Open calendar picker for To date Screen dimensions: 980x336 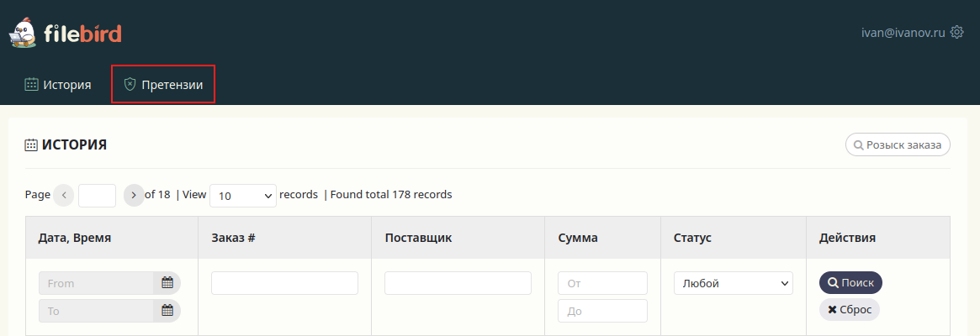pos(167,311)
